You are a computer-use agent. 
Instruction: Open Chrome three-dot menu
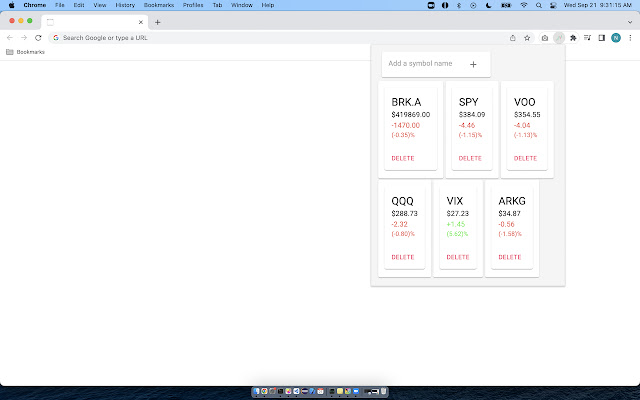tap(630, 38)
